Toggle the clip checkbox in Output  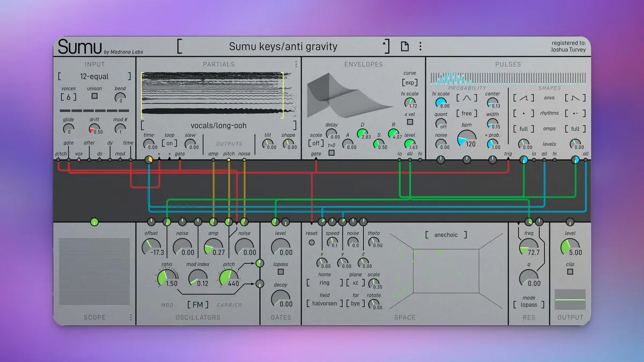[570, 272]
